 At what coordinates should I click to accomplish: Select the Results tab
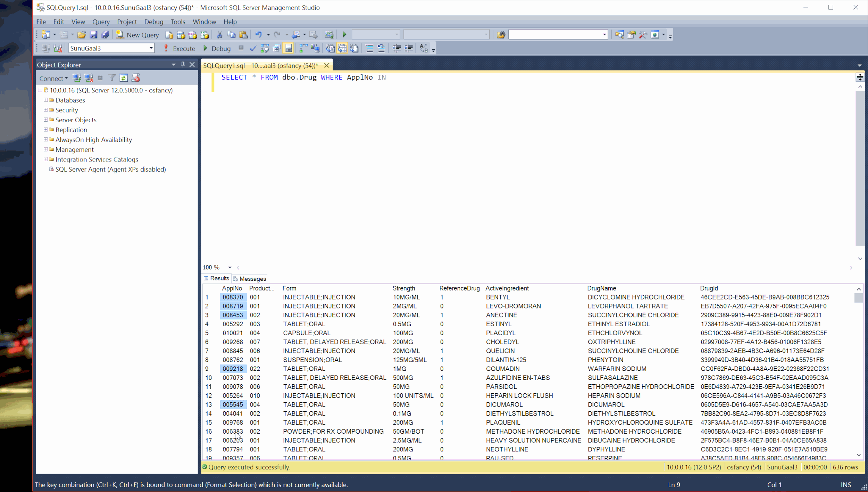click(x=217, y=278)
